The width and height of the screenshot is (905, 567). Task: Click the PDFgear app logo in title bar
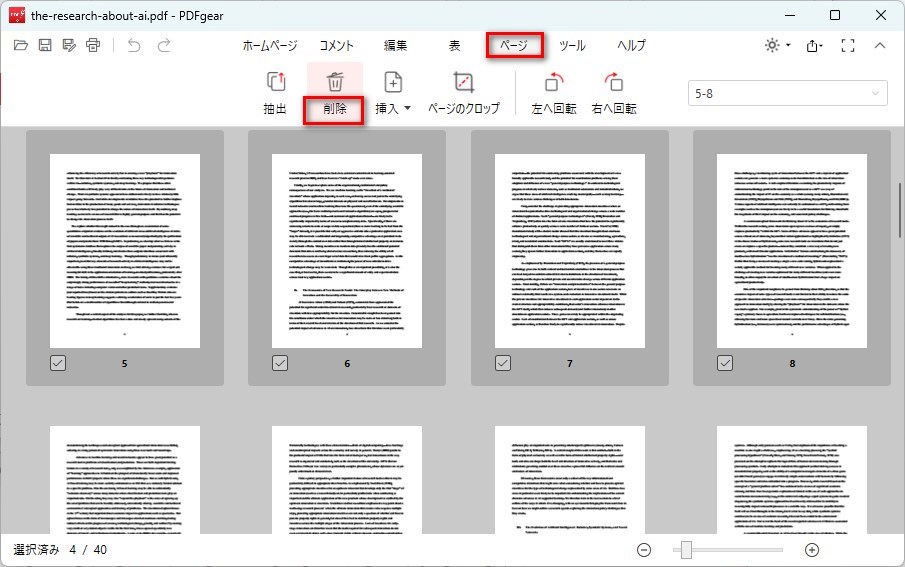(17, 16)
